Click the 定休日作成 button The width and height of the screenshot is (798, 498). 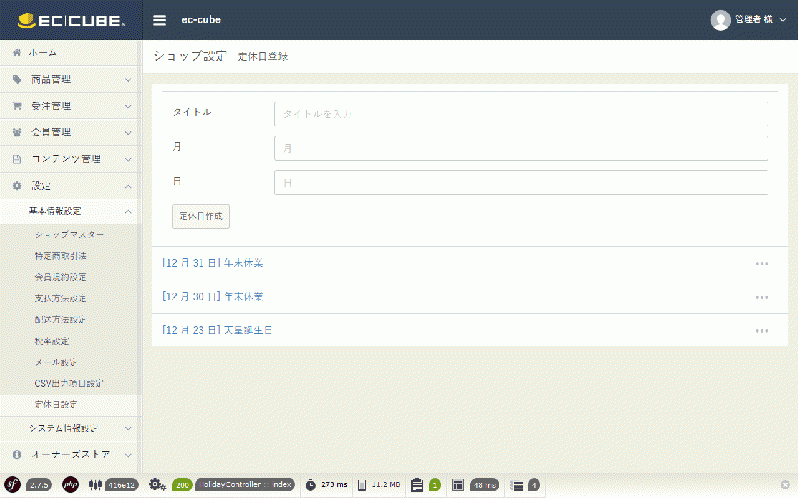click(202, 216)
